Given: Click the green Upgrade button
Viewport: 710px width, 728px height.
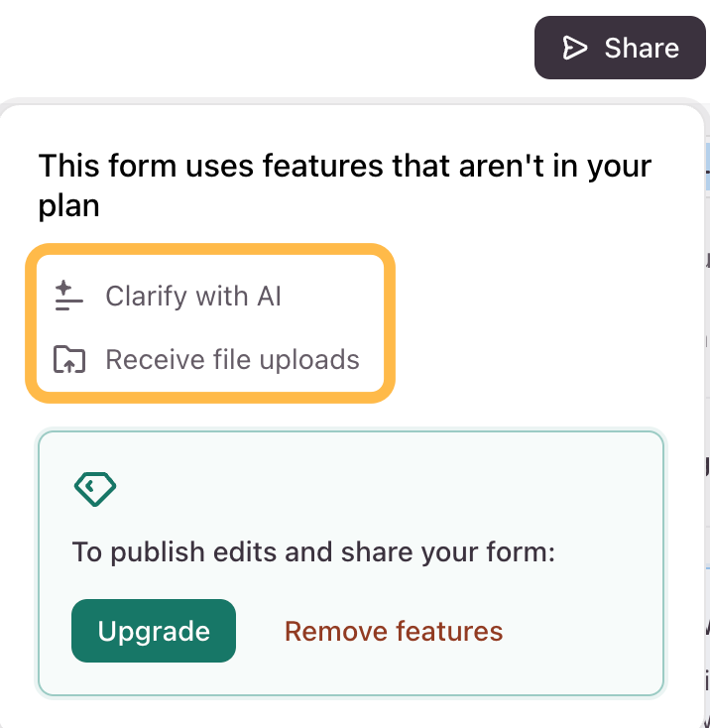Looking at the screenshot, I should click(x=154, y=631).
